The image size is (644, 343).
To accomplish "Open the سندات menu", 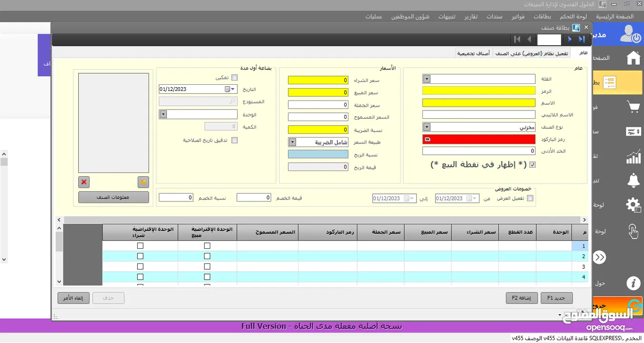I will point(494,17).
